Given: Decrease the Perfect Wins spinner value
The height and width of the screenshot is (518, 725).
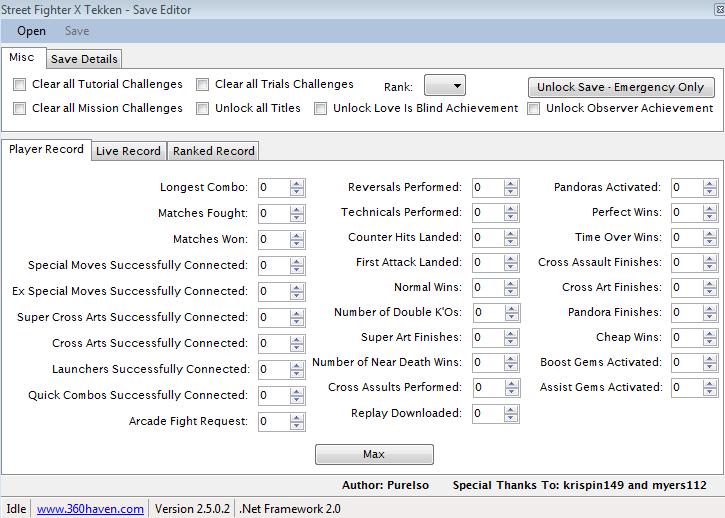Looking at the screenshot, I should coord(709,217).
